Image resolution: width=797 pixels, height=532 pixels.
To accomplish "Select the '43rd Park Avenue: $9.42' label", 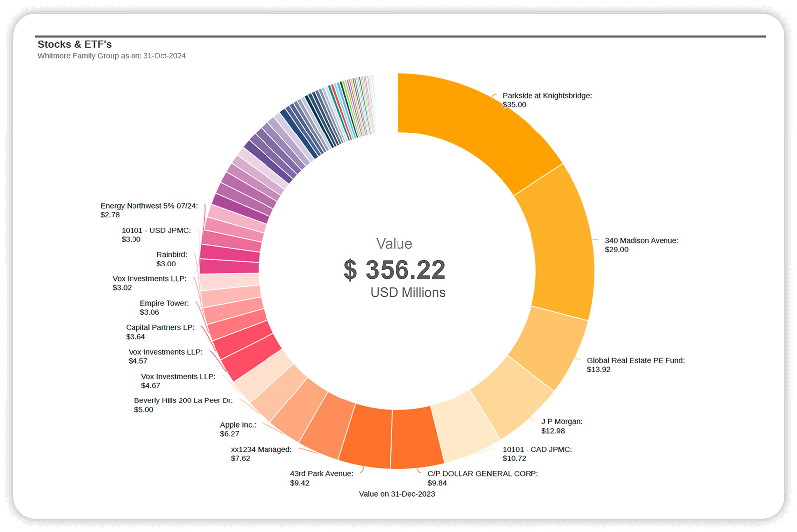I will (x=322, y=478).
